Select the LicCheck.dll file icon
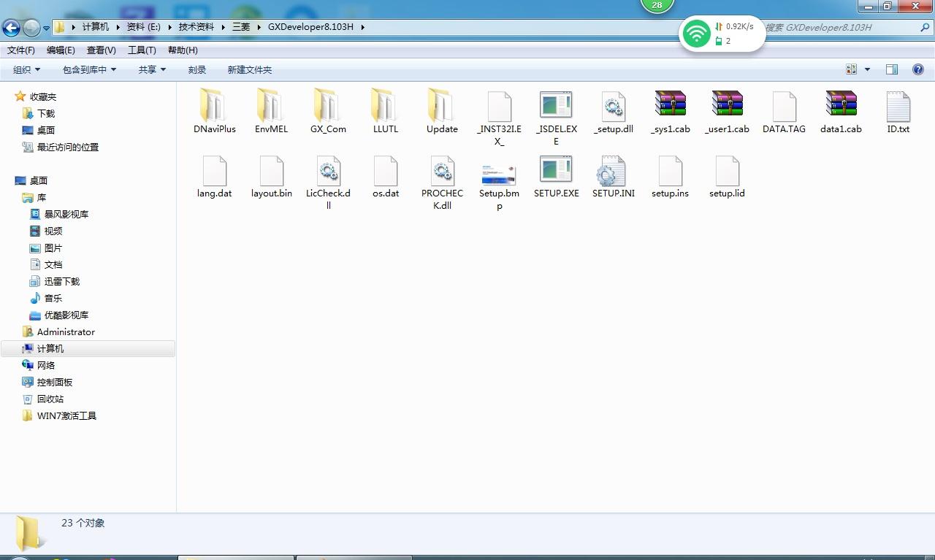This screenshot has height=560, width=935. click(x=328, y=170)
